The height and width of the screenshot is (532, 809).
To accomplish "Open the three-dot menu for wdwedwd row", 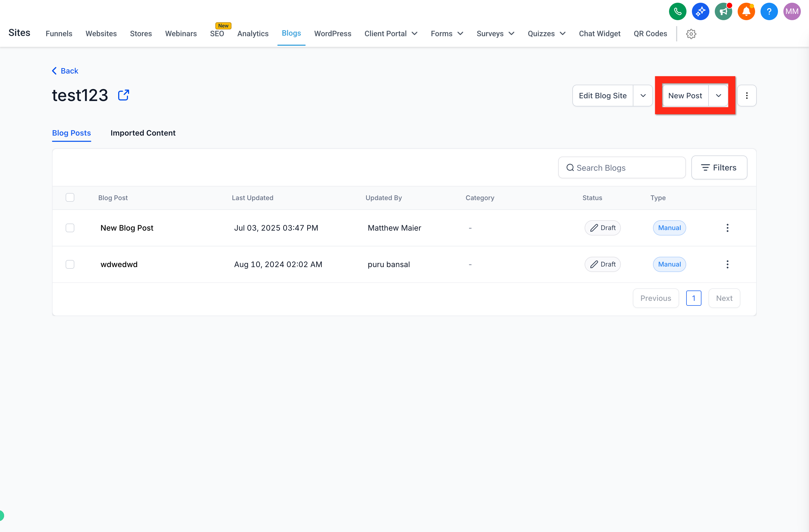I will click(727, 264).
